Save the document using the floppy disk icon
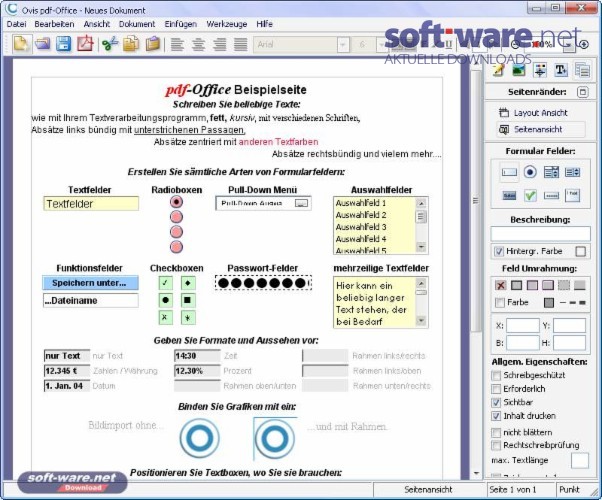The image size is (602, 500). (64, 44)
